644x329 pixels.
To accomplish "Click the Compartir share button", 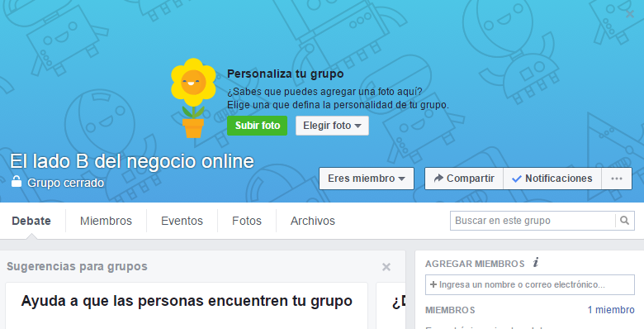I will [464, 179].
